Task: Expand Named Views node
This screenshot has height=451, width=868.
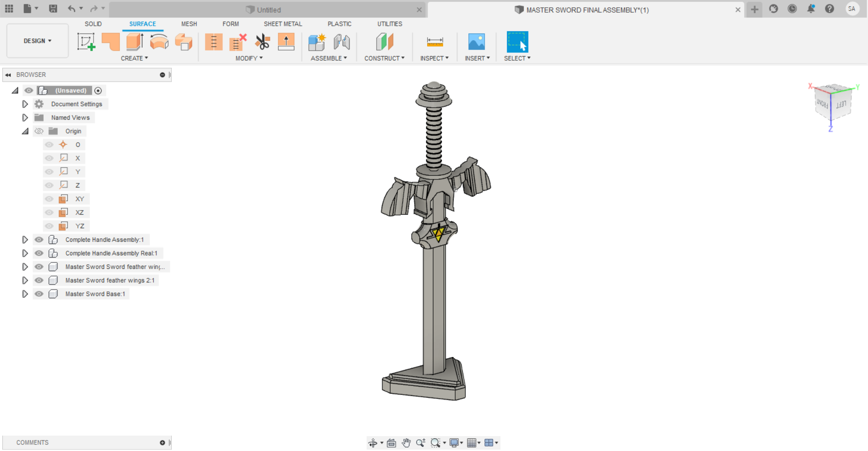Action: [x=25, y=117]
